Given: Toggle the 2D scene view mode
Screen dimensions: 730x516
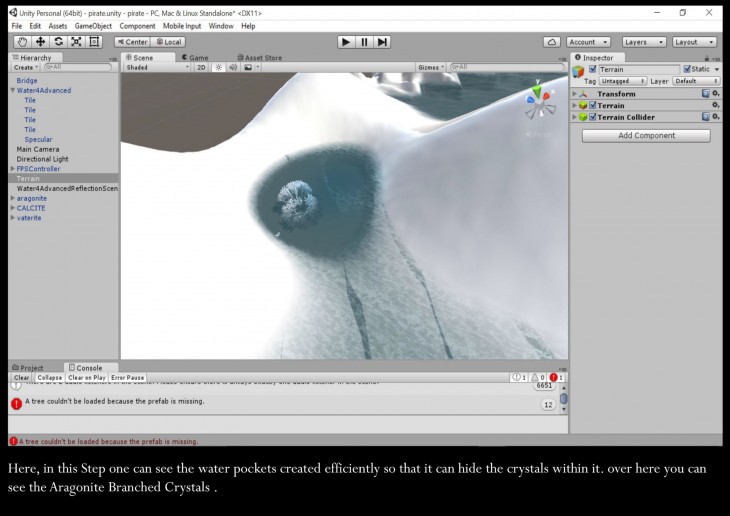Looking at the screenshot, I should pos(201,68).
